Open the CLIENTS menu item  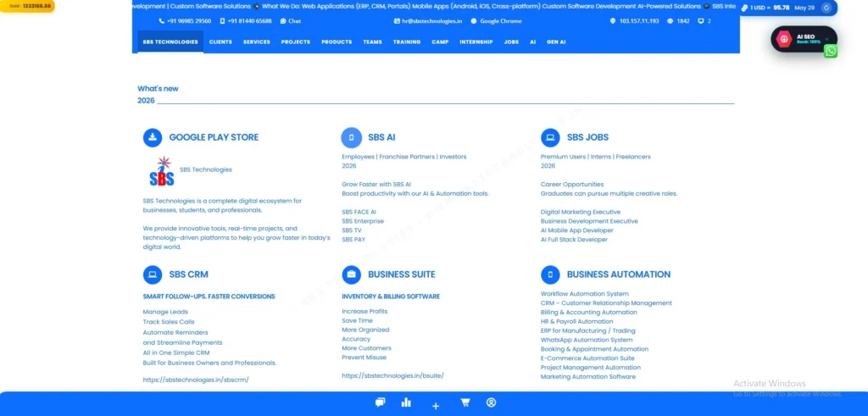click(x=220, y=42)
